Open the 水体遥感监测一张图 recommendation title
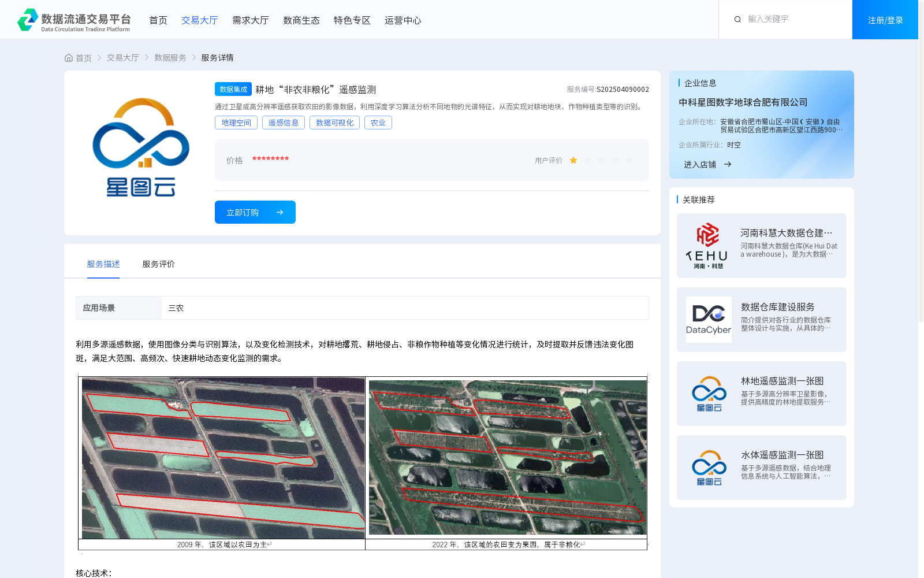924x578 pixels. [x=783, y=455]
